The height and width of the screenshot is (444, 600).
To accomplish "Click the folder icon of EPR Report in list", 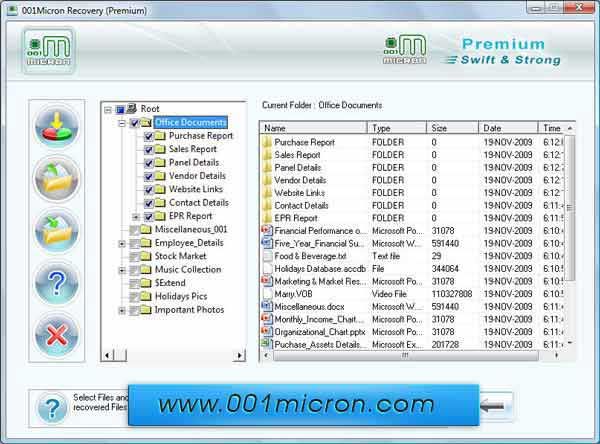I will [x=267, y=218].
